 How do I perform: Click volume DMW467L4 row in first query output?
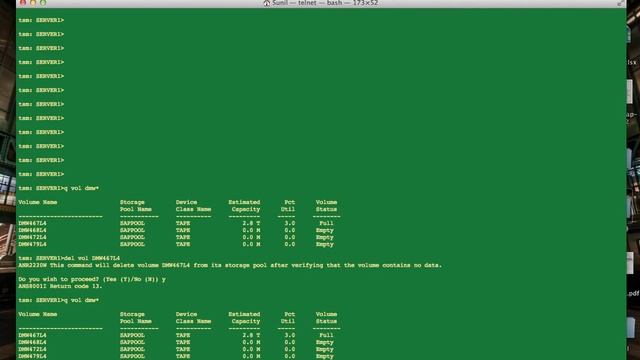click(179, 223)
